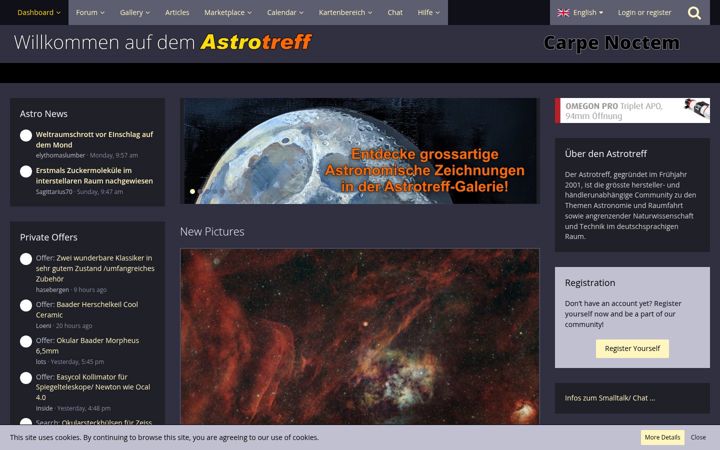Click the UK flag language icon
Viewport: 720px width, 450px height.
[x=563, y=13]
